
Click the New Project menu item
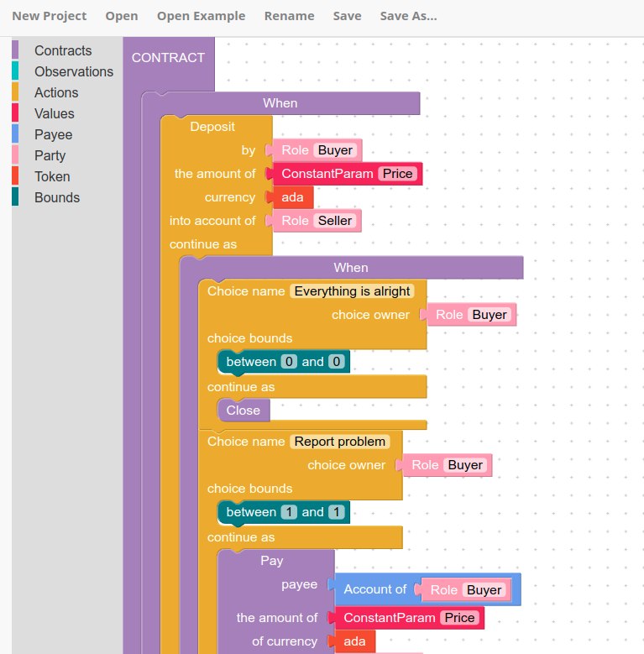[50, 16]
